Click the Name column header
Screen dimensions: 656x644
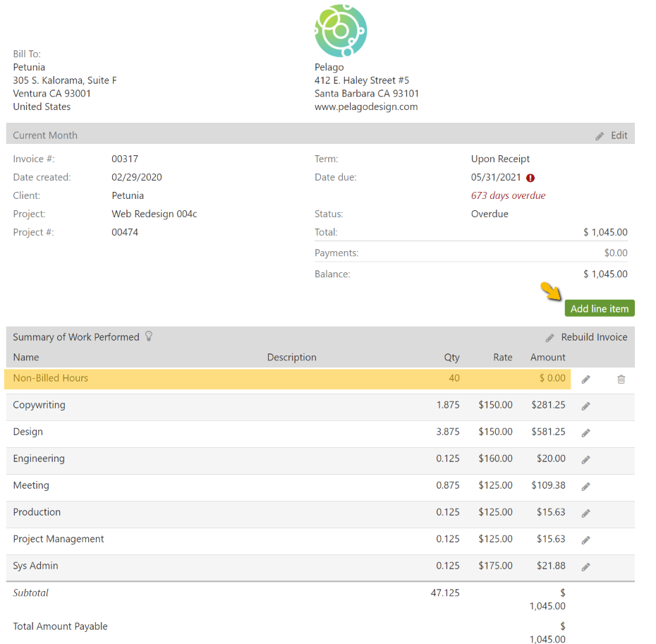[26, 358]
